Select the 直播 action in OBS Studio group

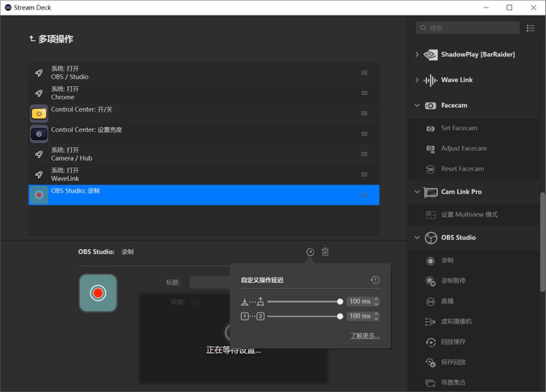447,301
